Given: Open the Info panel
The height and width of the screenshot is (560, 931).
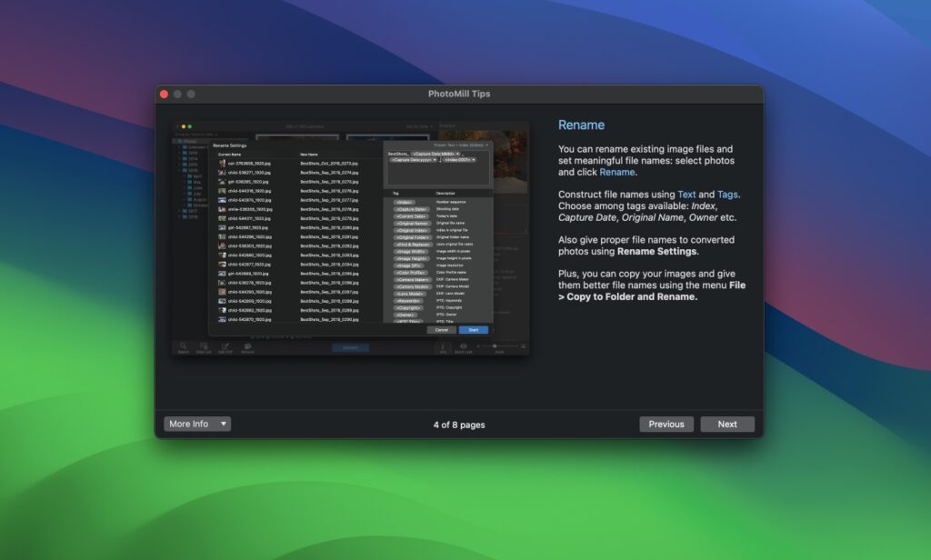Looking at the screenshot, I should (442, 347).
